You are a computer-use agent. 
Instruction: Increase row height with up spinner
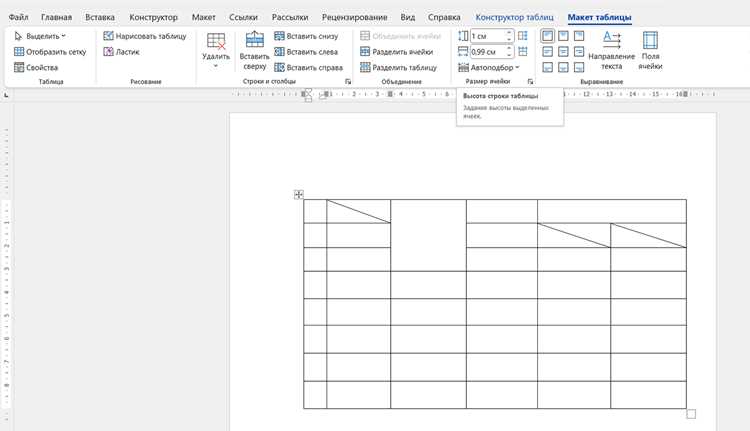coord(509,33)
